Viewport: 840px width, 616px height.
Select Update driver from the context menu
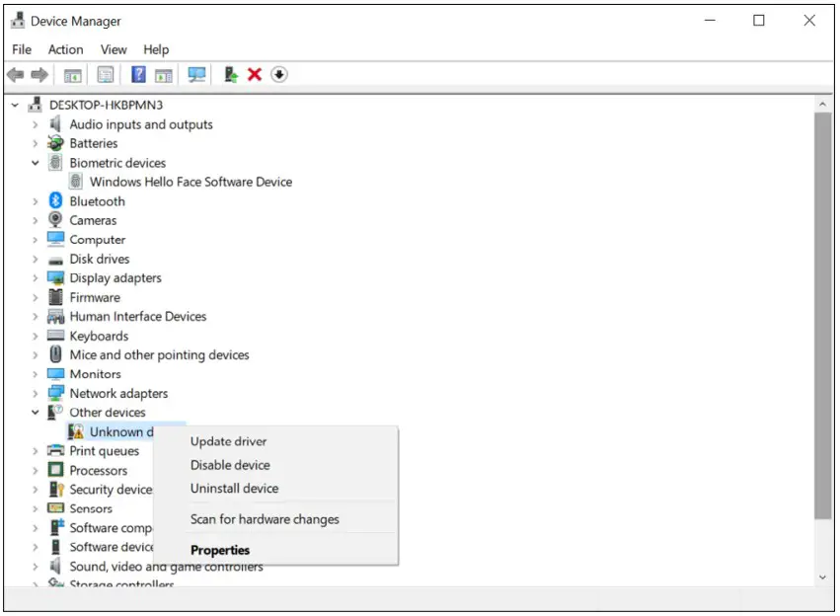(x=228, y=441)
